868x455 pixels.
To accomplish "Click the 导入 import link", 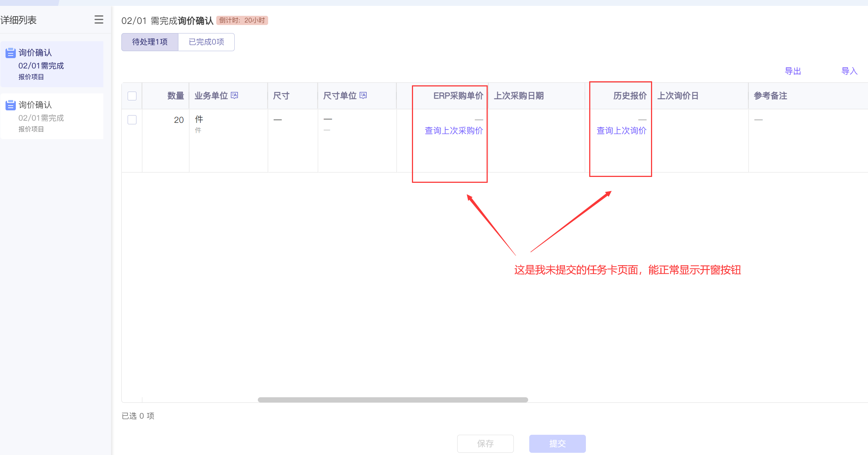I will (850, 71).
